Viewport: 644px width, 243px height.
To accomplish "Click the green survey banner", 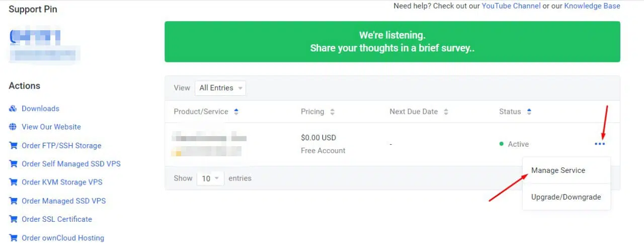I will point(392,42).
